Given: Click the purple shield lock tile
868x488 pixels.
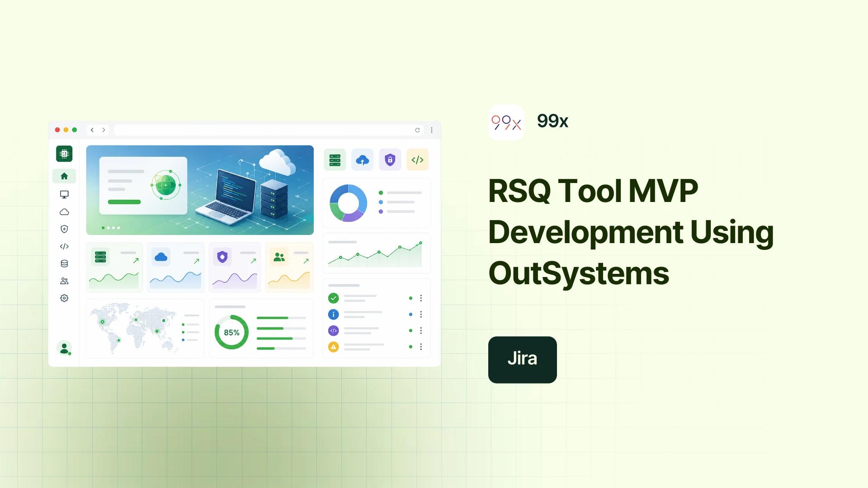Looking at the screenshot, I should click(390, 160).
